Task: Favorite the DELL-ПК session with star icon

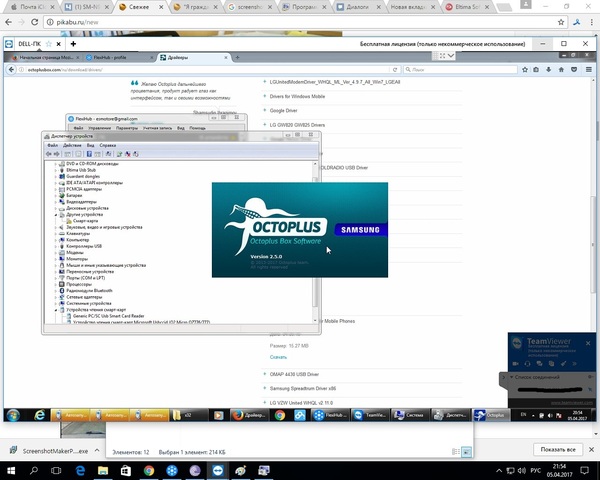Action: pyautogui.click(x=49, y=44)
